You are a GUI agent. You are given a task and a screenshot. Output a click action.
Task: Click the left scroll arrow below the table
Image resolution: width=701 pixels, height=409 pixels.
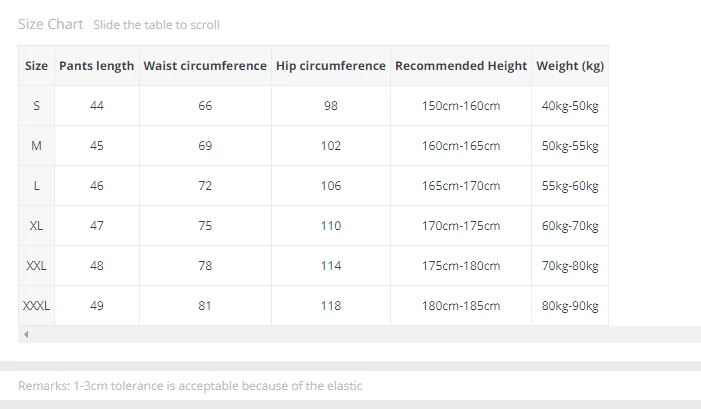[26, 334]
